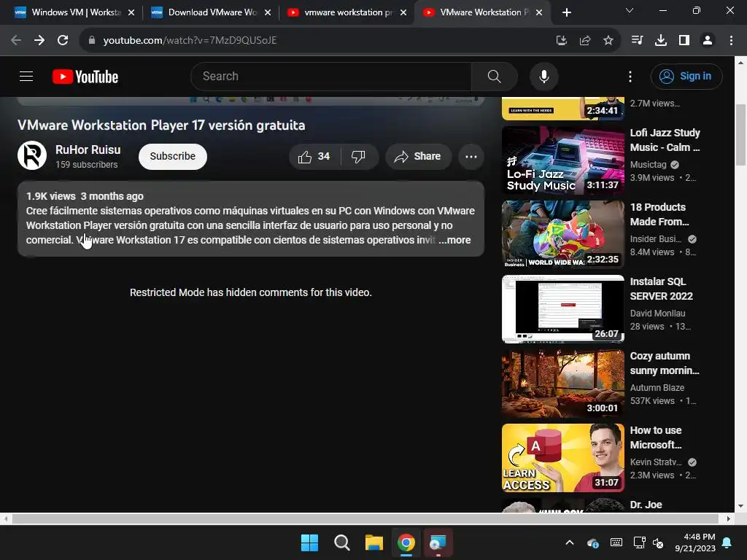Open RuHor Ruisu channel name link

point(88,149)
